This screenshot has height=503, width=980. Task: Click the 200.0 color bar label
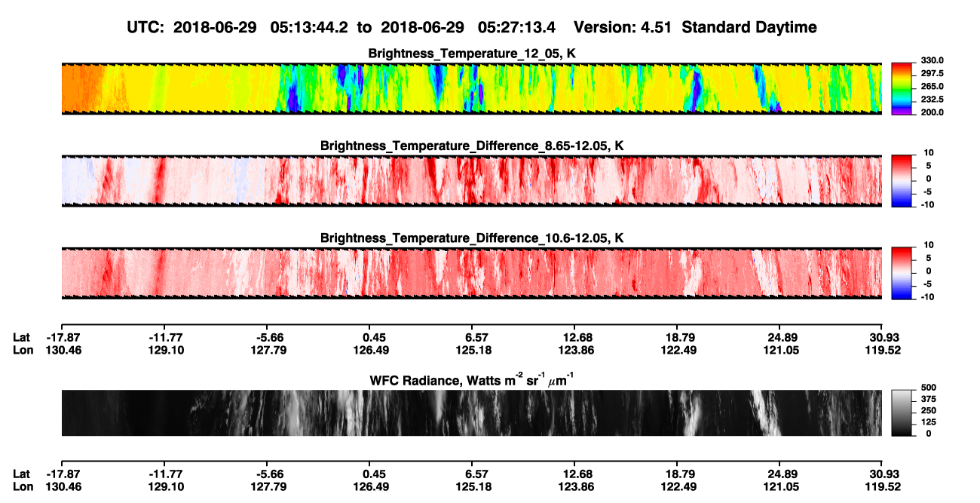932,112
